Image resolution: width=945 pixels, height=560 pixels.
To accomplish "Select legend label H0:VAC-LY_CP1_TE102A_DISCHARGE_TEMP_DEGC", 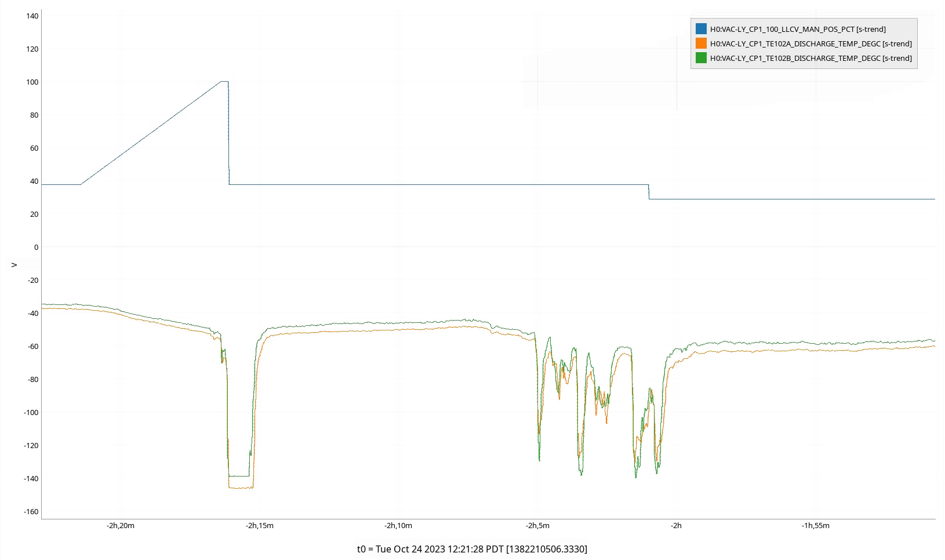I will coord(811,43).
